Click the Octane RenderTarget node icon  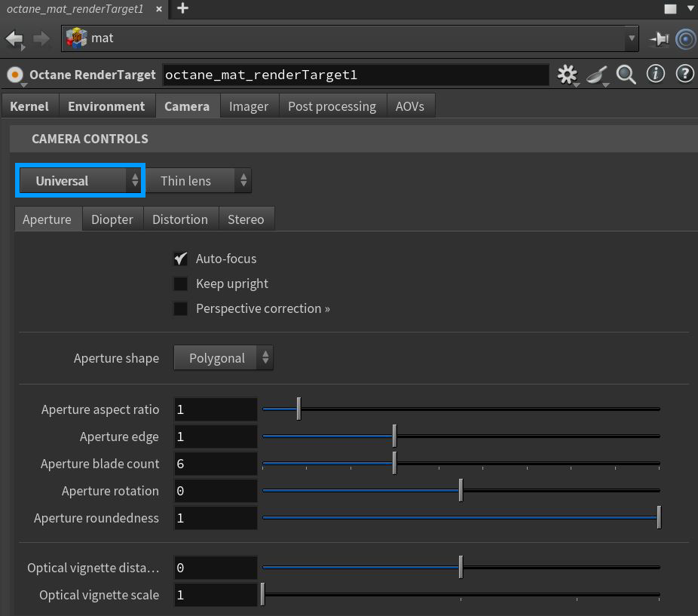point(14,75)
